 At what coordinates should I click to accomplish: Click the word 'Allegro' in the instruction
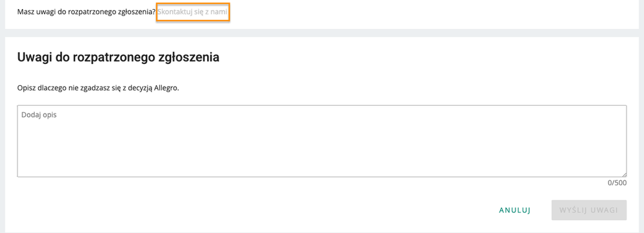pyautogui.click(x=168, y=88)
